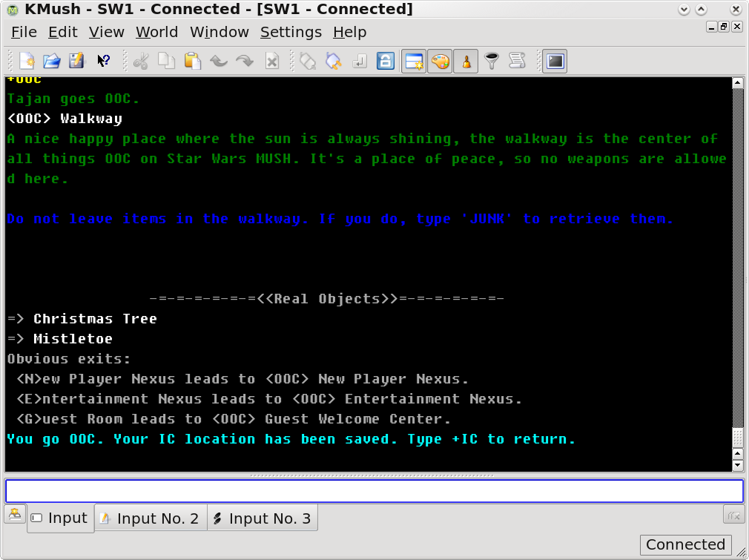Click the blue padlock icon
Image resolution: width=749 pixels, height=560 pixels.
(386, 61)
